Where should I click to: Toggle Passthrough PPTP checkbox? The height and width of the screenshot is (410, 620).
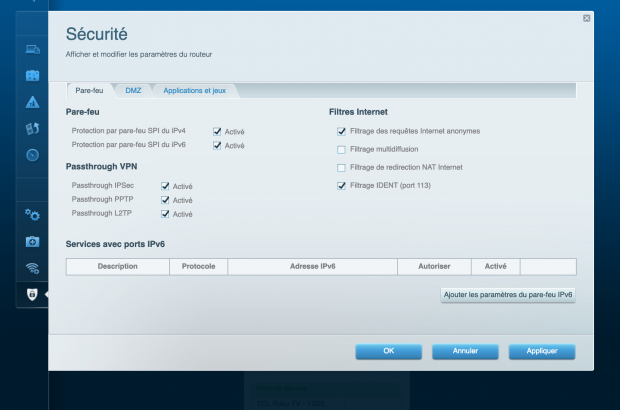165,200
